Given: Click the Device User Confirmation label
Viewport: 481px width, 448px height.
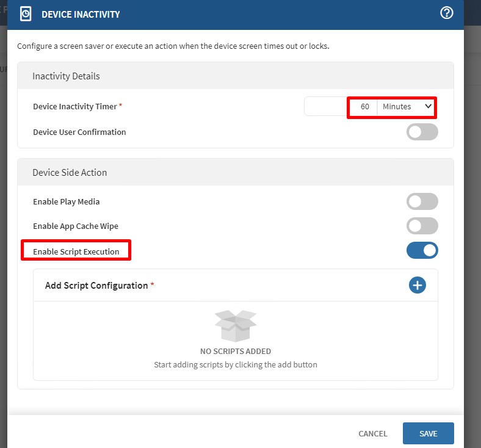Looking at the screenshot, I should click(79, 132).
